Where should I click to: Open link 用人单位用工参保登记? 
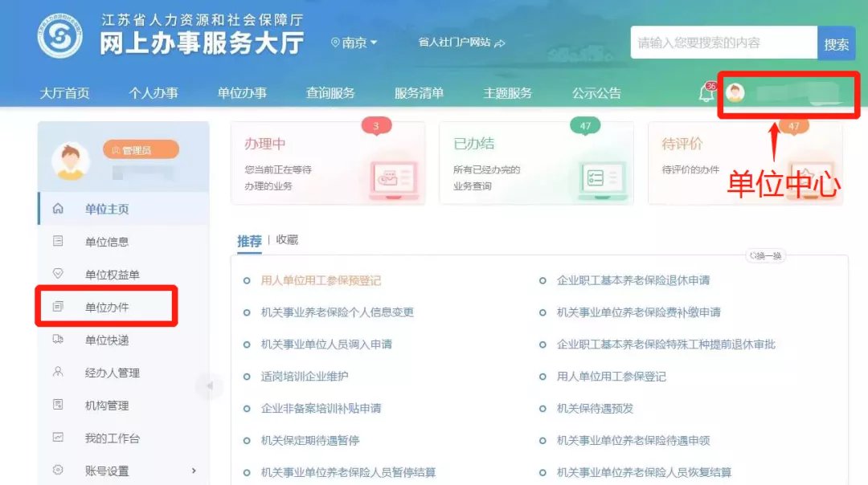coord(611,376)
